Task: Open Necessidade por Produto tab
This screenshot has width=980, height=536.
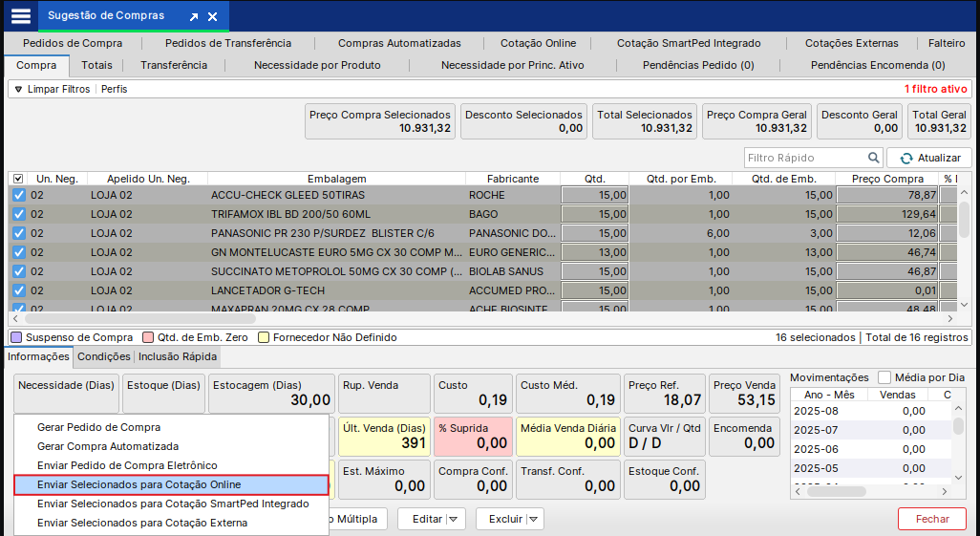Action: coord(317,65)
